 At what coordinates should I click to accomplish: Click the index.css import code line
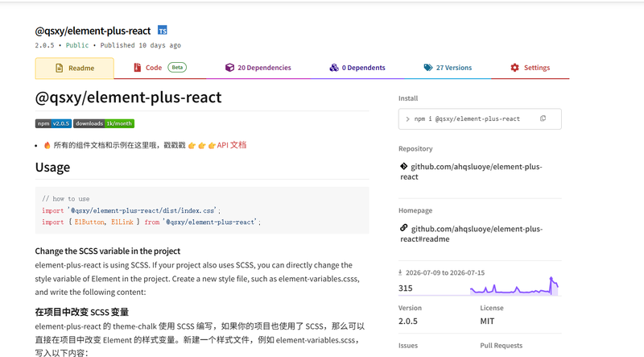[131, 210]
